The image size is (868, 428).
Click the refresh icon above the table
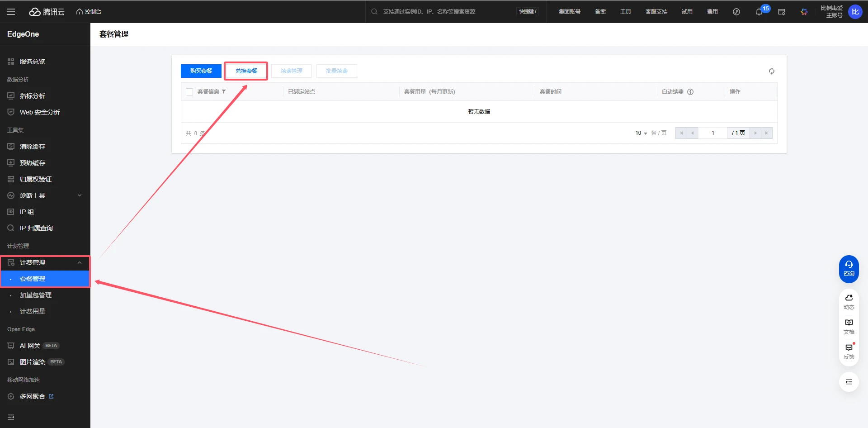point(771,71)
